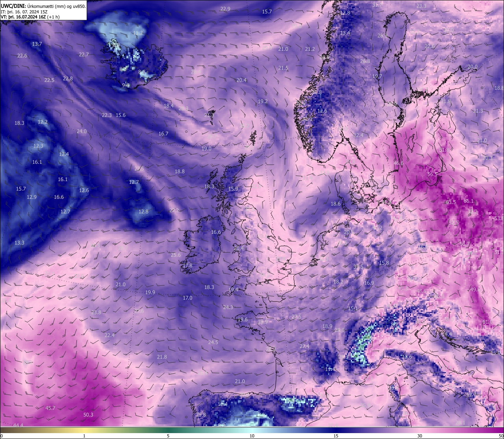Viewport: 504px width, 439px height.
Task: Select the 22.9 value label
Action: point(225,9)
